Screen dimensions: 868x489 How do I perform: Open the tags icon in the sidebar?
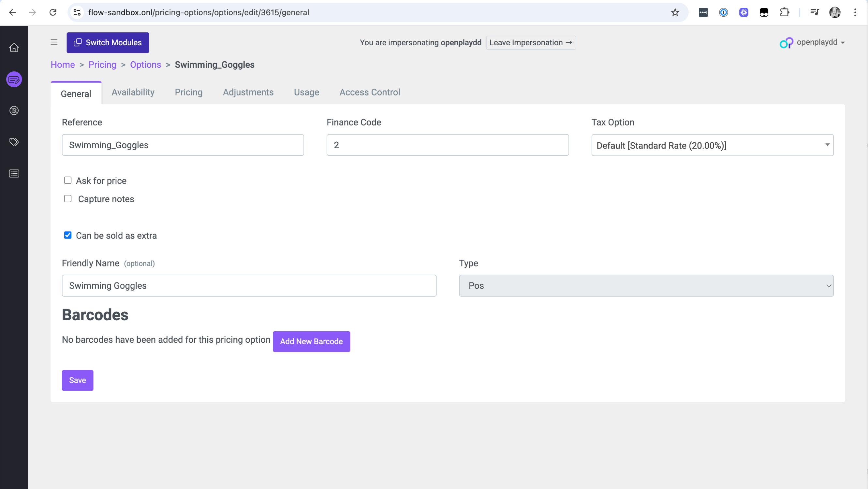click(14, 142)
